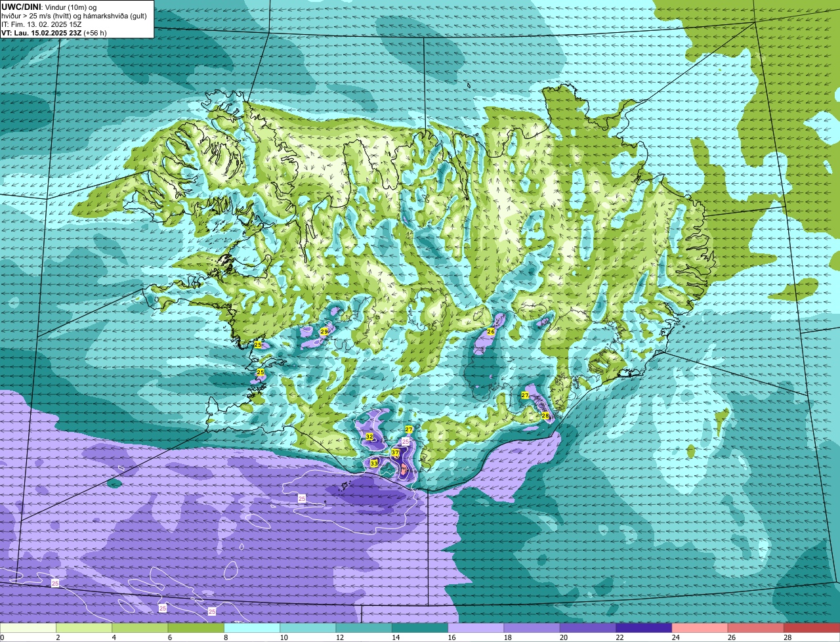The height and width of the screenshot is (642, 840).
Task: Click the 18–20 m/s medium purple legend swatch
Action: click(532, 628)
